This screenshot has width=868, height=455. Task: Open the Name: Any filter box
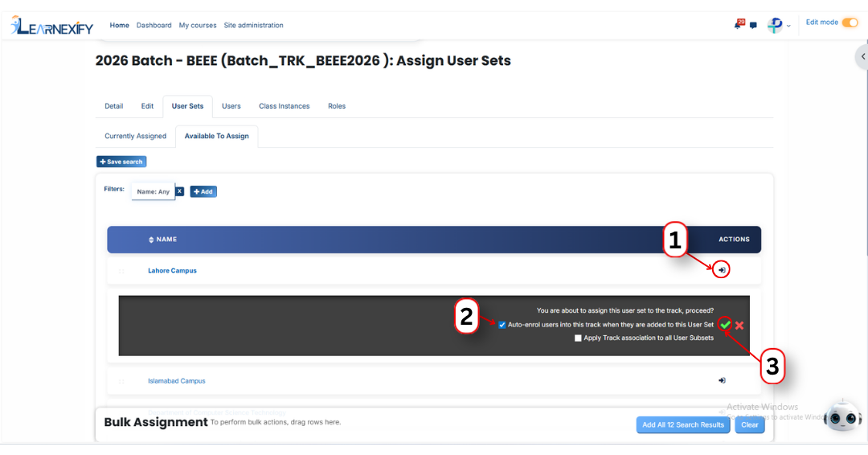click(x=154, y=191)
